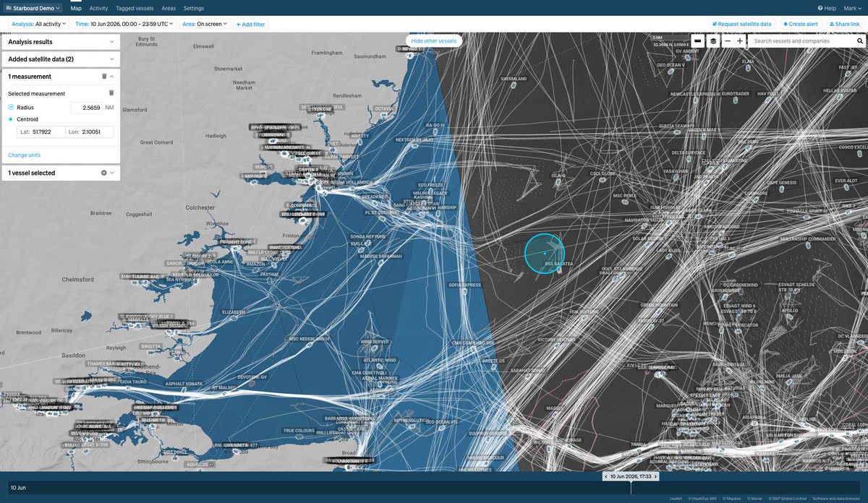Viewport: 868px width, 503px height.
Task: Select the DSS GALATEA vessel label
Action: click(x=559, y=264)
